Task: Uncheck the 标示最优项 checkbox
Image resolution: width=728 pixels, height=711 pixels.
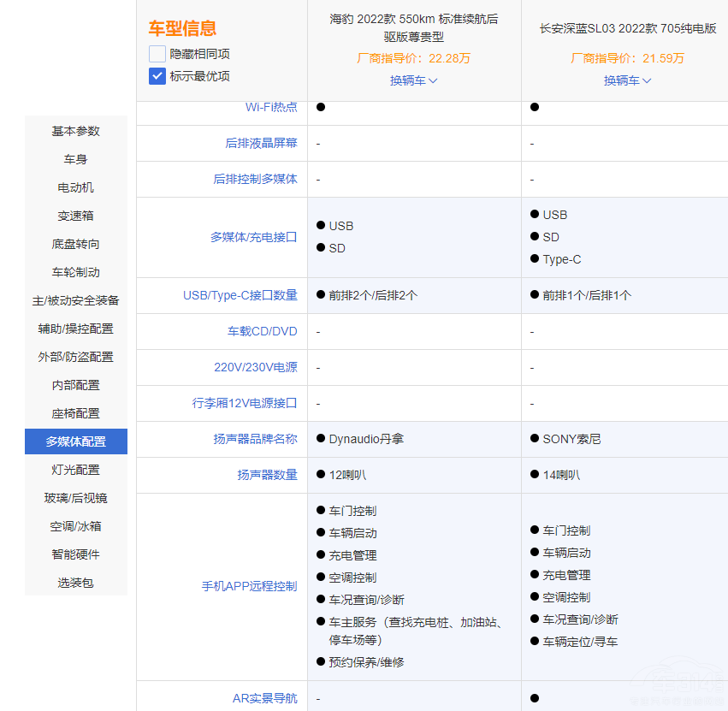Action: 157,75
